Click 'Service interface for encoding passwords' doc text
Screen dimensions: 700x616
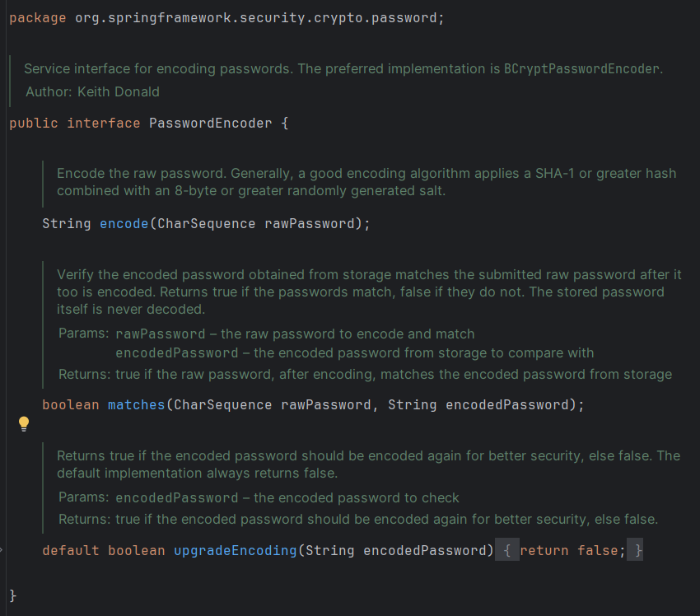(x=158, y=68)
